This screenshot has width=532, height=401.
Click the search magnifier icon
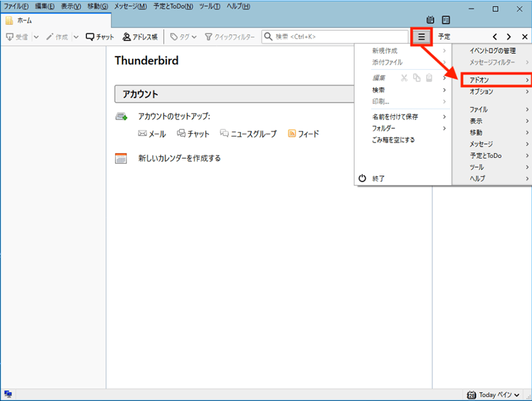tap(268, 36)
